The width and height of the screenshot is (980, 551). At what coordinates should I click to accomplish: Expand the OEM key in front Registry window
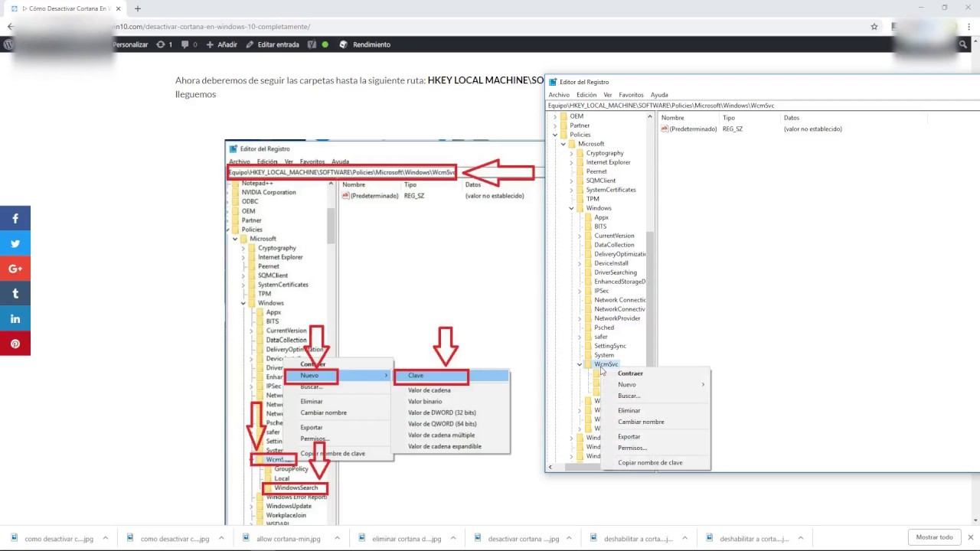(x=555, y=116)
